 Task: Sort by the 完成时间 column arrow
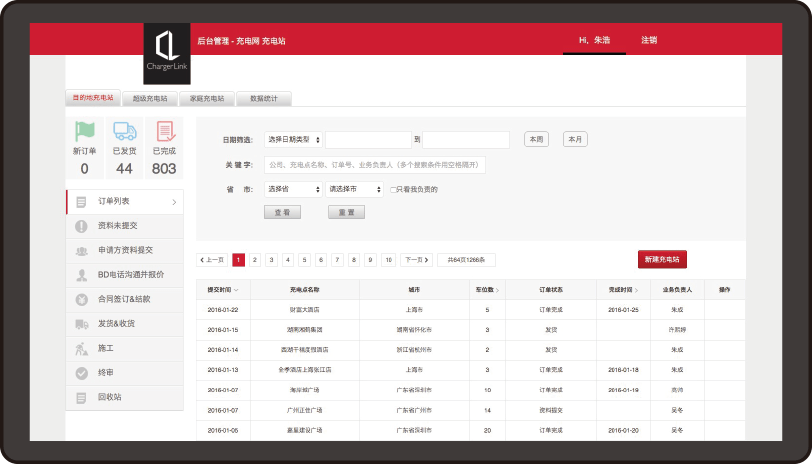636,290
